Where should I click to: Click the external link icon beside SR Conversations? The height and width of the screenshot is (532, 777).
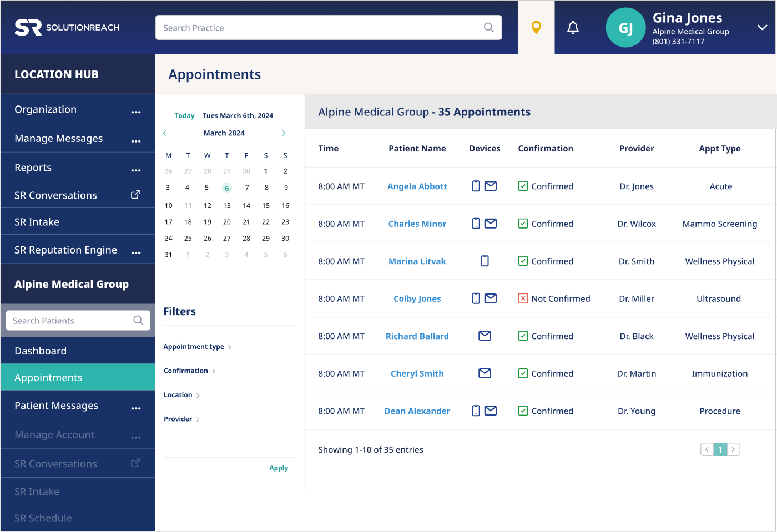tap(135, 195)
